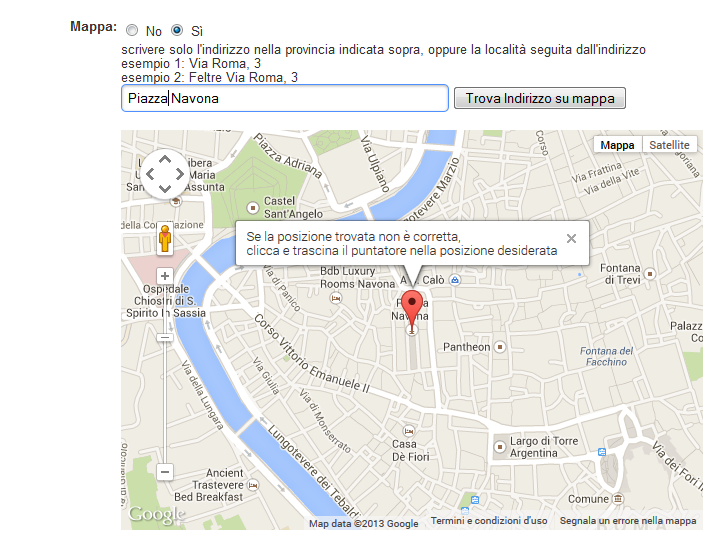Click the Via della Lungara street label
This screenshot has width=719, height=553.
[202, 395]
